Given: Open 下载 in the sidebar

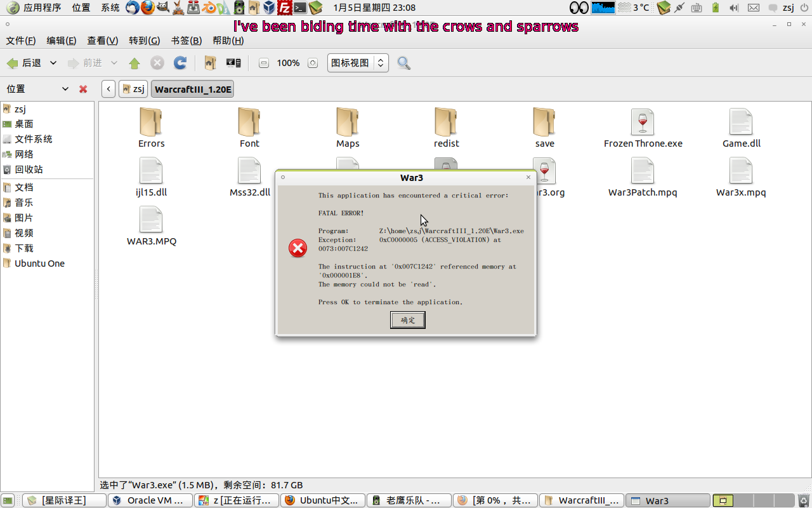Looking at the screenshot, I should (24, 248).
